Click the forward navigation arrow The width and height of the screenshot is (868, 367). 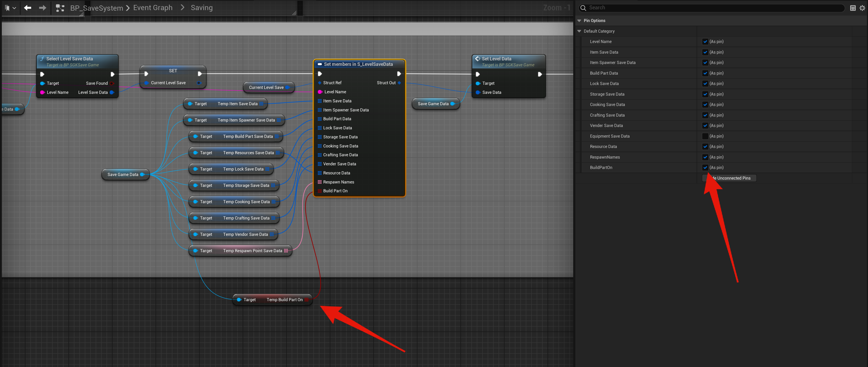click(x=43, y=8)
